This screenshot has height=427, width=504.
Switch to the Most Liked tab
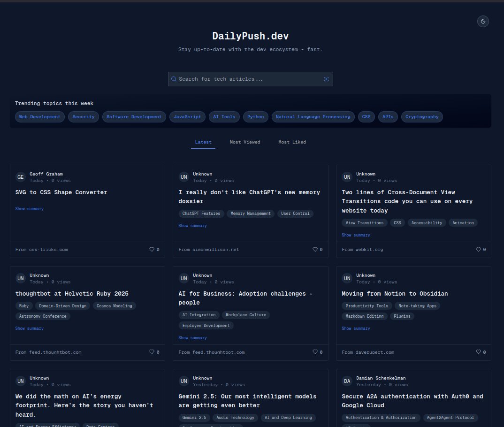(x=292, y=142)
